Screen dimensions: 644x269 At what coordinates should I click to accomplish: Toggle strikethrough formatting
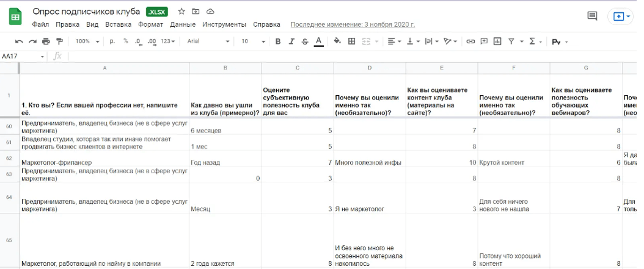(x=304, y=41)
